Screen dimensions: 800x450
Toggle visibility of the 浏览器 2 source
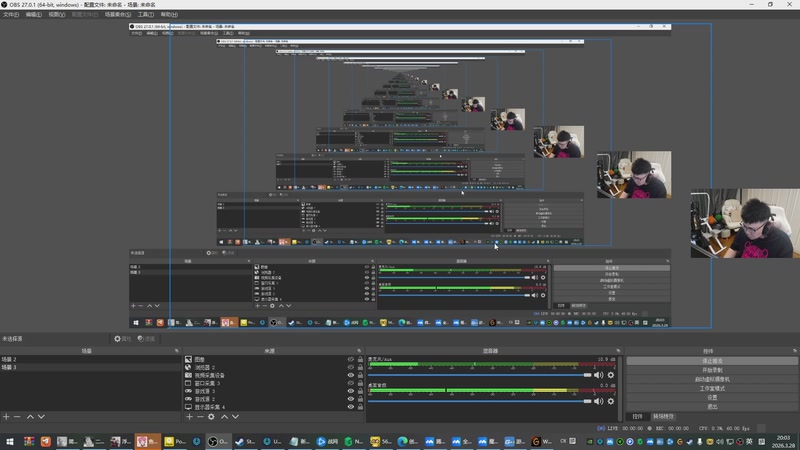pyautogui.click(x=351, y=367)
